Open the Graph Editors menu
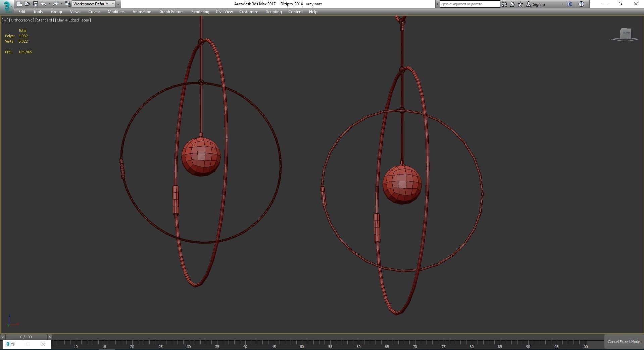The width and height of the screenshot is (644, 350). (x=171, y=12)
